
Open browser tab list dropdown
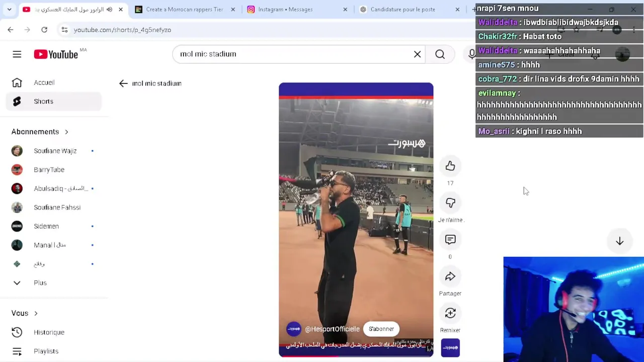tap(9, 10)
